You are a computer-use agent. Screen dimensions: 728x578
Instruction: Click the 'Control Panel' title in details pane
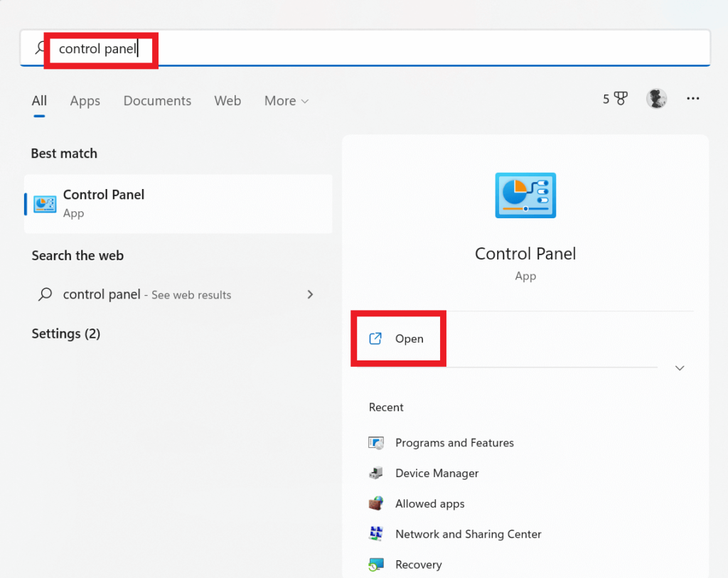coord(525,254)
